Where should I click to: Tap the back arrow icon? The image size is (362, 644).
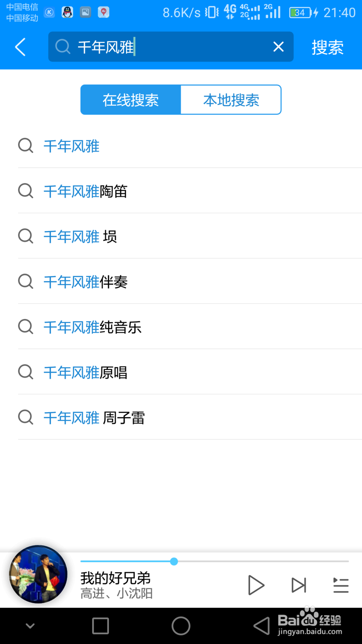[x=21, y=47]
